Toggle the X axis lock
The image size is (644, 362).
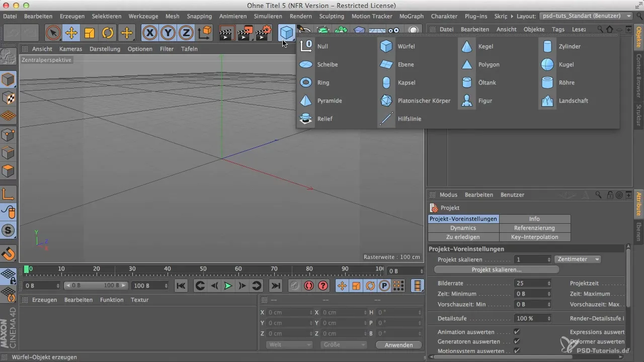(x=149, y=33)
